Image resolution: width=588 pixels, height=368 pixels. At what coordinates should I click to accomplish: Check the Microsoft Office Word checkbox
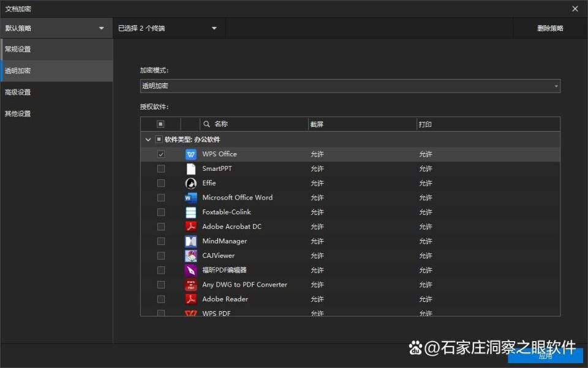pos(161,198)
